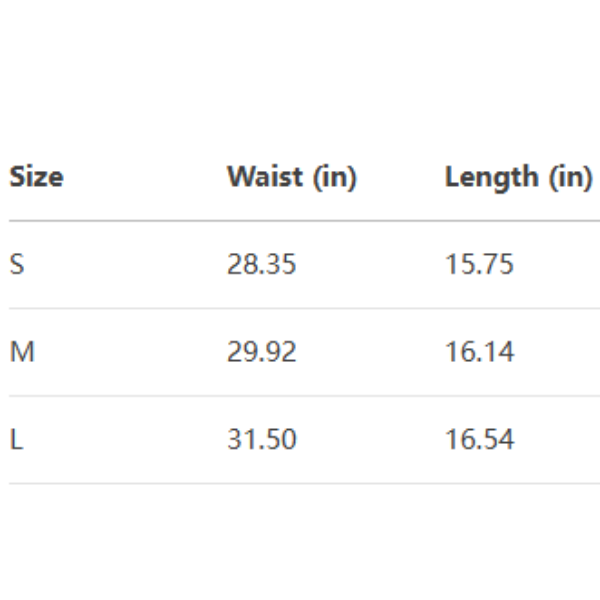Image resolution: width=600 pixels, height=600 pixels.
Task: Click the 31.50 waist value
Action: (261, 439)
